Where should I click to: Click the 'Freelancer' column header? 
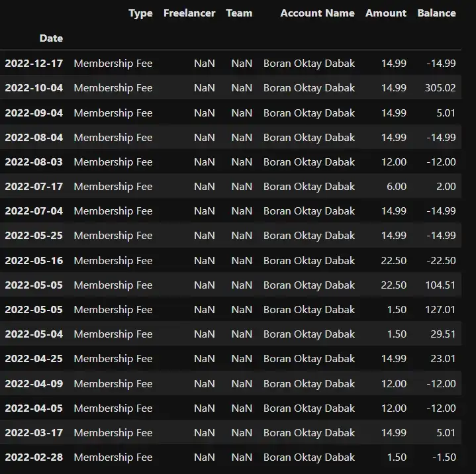click(x=189, y=13)
